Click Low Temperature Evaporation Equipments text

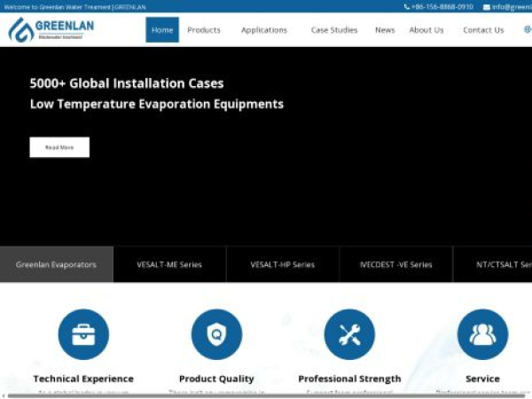point(156,104)
